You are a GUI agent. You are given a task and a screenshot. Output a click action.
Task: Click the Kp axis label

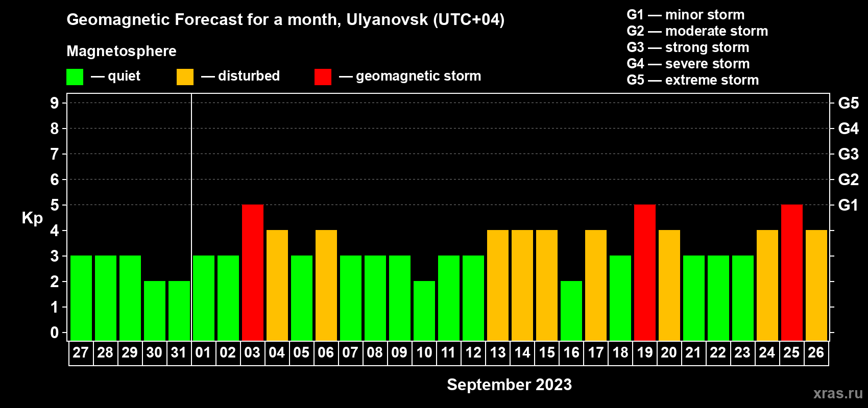(32, 218)
